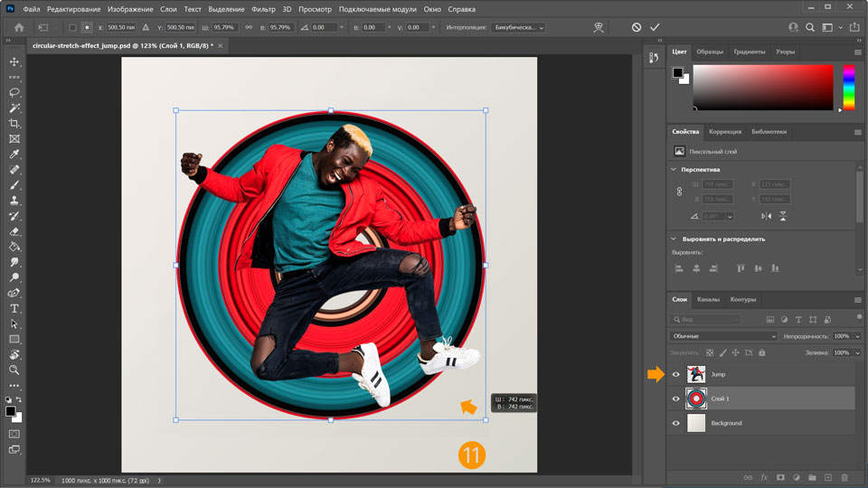This screenshot has height=488, width=868.
Task: Toggle lock transparent pixels
Action: point(710,352)
